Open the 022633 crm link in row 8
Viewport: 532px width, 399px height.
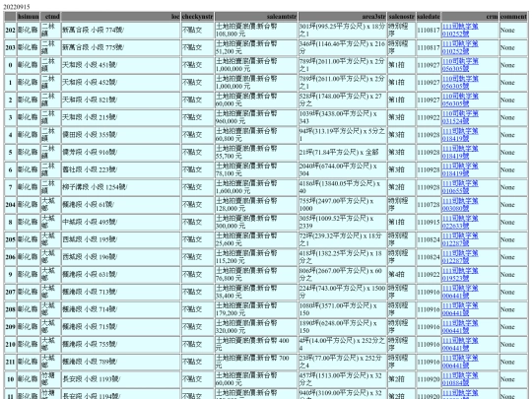tap(460, 223)
